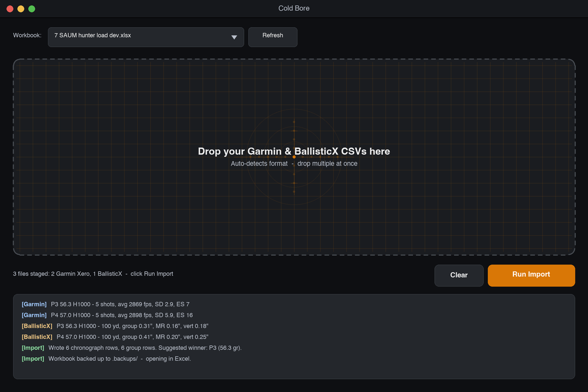Viewport: 588px width, 392px height.
Task: Close the Cold Bore window
Action: 10,9
